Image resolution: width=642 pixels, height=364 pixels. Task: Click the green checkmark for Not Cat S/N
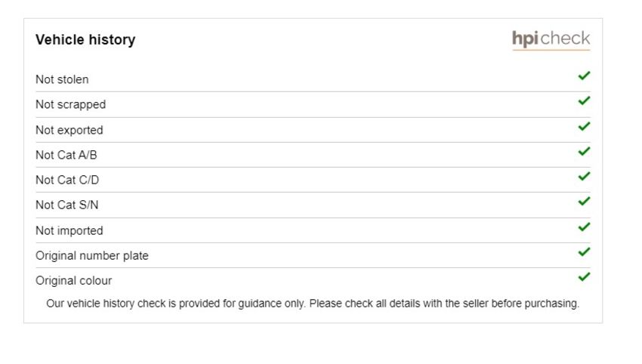(x=585, y=201)
